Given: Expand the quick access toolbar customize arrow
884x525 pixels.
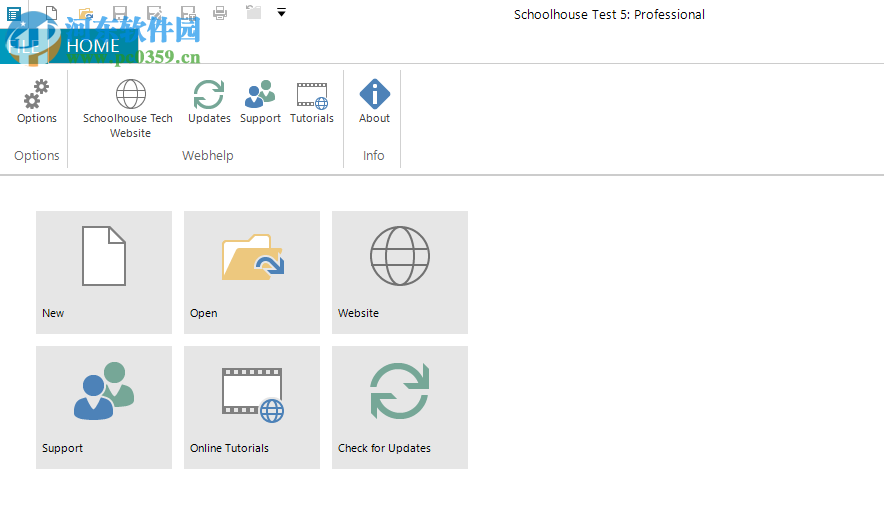Looking at the screenshot, I should click(282, 13).
